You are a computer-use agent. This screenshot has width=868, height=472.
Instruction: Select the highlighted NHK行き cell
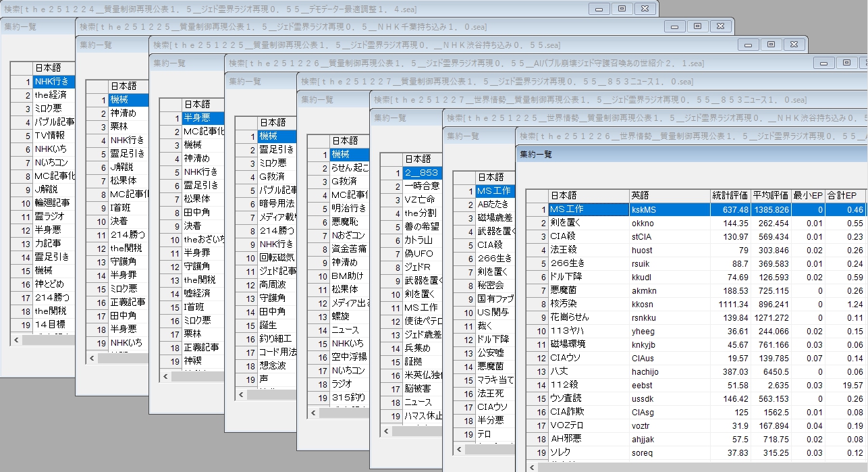tap(54, 81)
